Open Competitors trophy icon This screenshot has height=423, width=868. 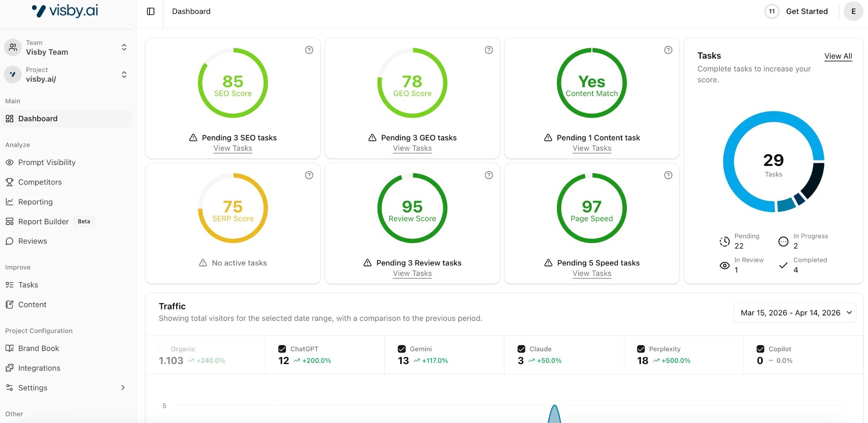(x=9, y=182)
